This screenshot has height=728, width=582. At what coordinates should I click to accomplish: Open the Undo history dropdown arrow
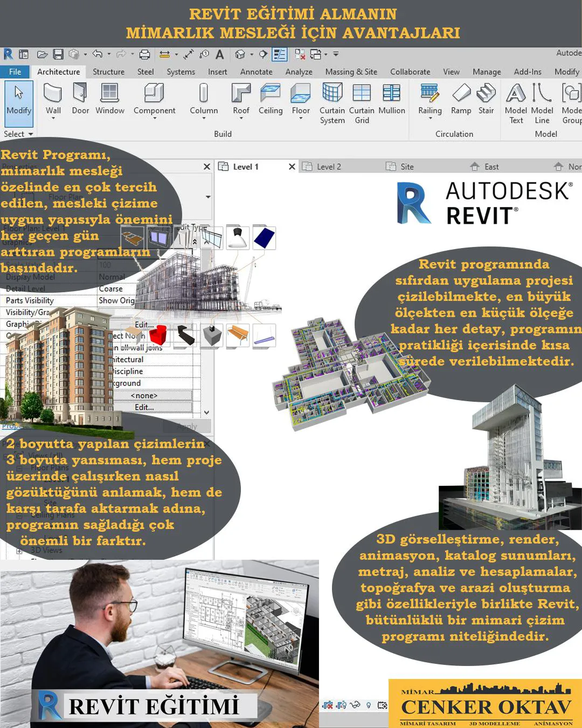pyautogui.click(x=109, y=54)
